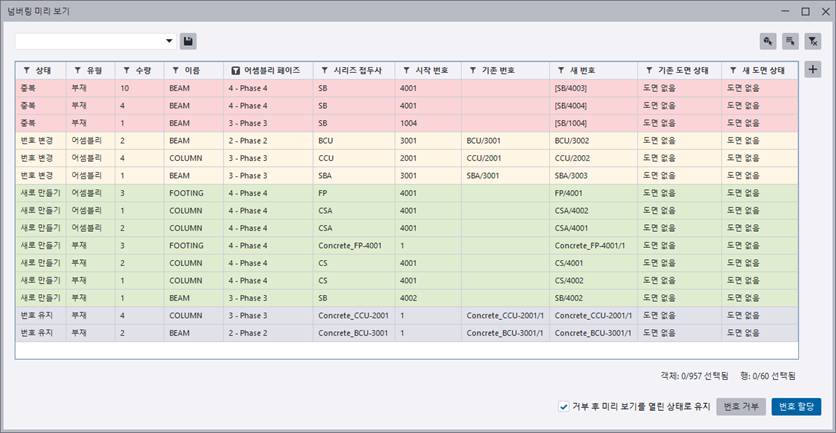This screenshot has height=433, width=836.
Task: Click into the preset name input field
Action: click(88, 41)
